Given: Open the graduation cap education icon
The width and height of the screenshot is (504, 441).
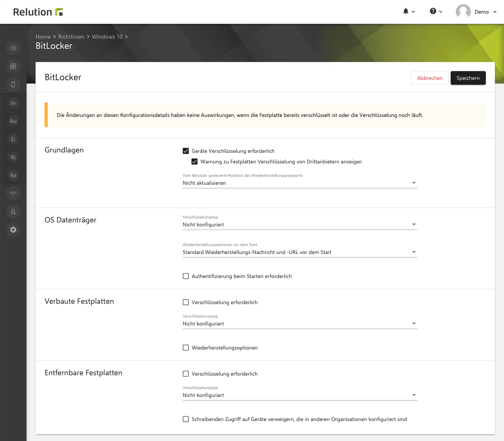Looking at the screenshot, I should point(13,193).
